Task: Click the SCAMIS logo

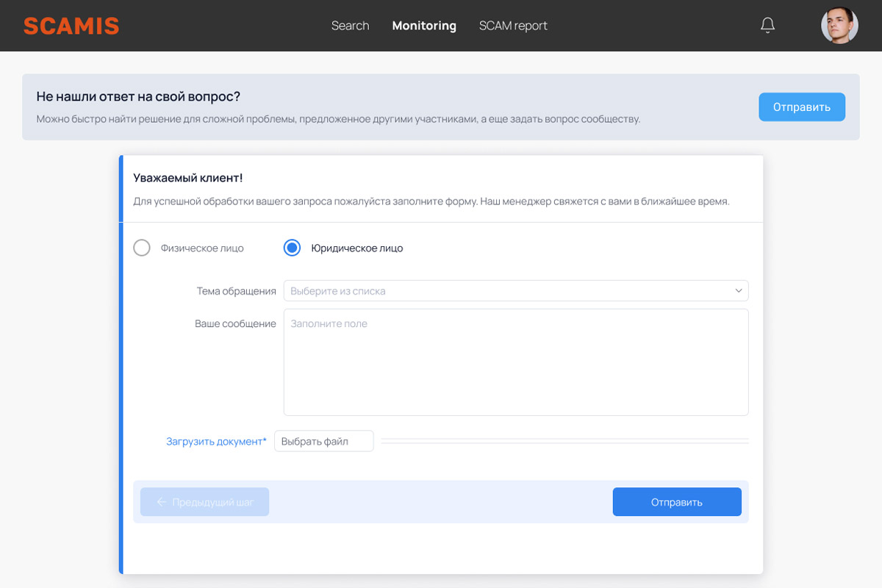Action: [x=71, y=26]
